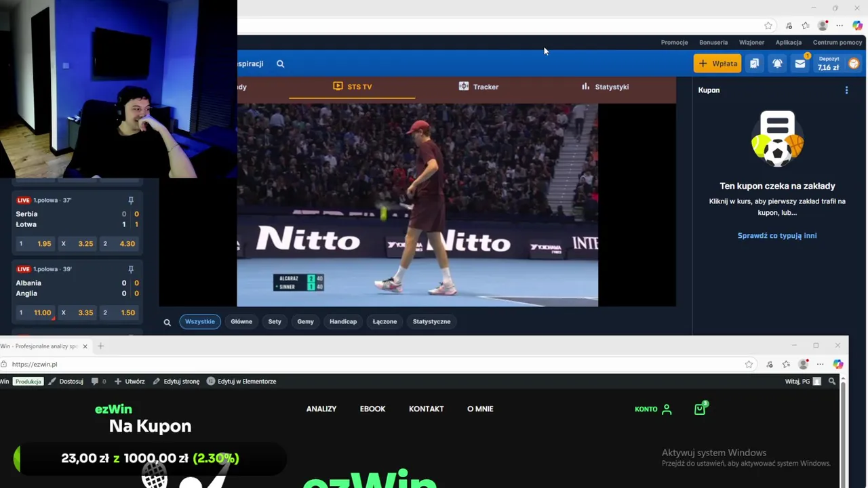Bet on Serbia win at 1.95
868x488 pixels.
pos(35,244)
